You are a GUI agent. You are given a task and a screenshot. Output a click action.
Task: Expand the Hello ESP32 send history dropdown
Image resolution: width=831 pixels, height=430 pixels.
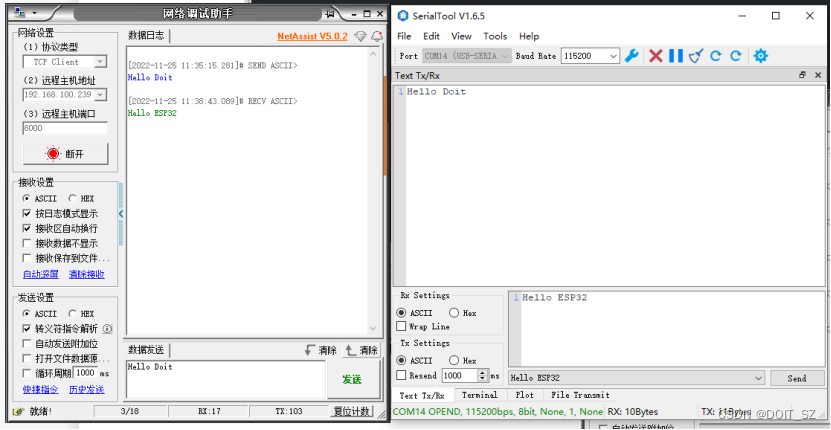pyautogui.click(x=758, y=378)
